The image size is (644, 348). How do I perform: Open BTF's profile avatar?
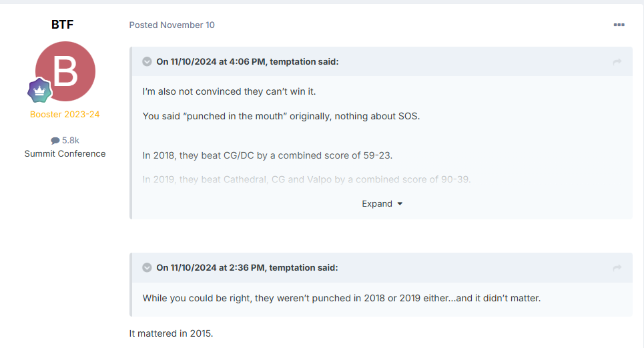coord(65,71)
